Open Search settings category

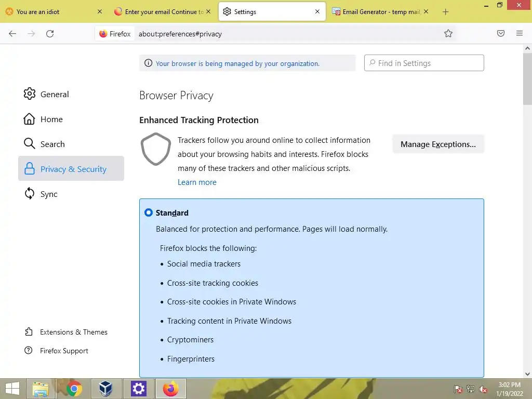(x=71, y=144)
